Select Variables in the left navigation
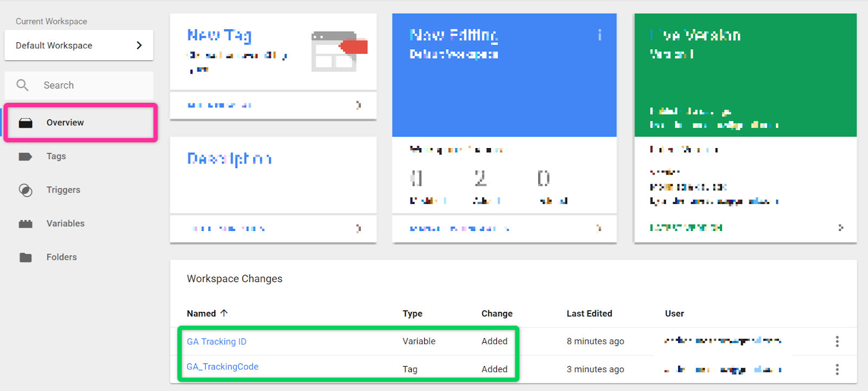The height and width of the screenshot is (391, 868). [x=65, y=223]
